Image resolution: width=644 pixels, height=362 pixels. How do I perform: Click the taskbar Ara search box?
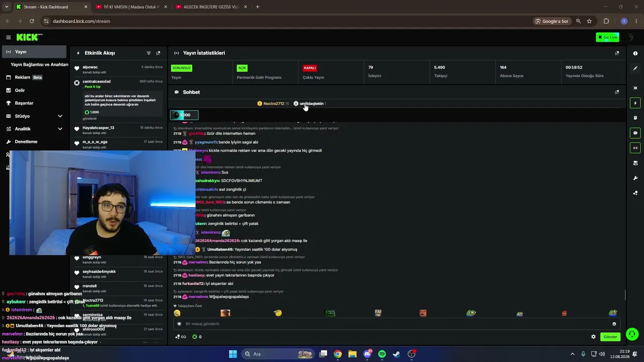[x=278, y=354]
